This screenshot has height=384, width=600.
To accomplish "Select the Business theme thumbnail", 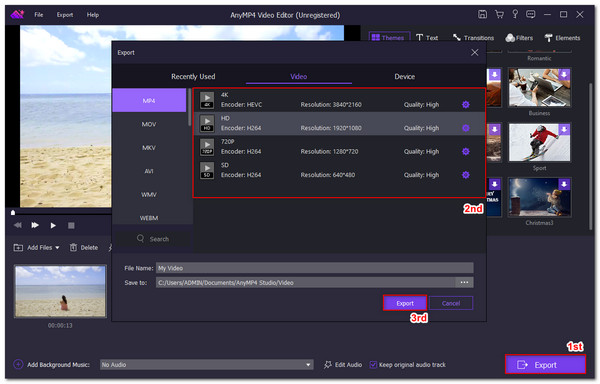I will point(539,88).
